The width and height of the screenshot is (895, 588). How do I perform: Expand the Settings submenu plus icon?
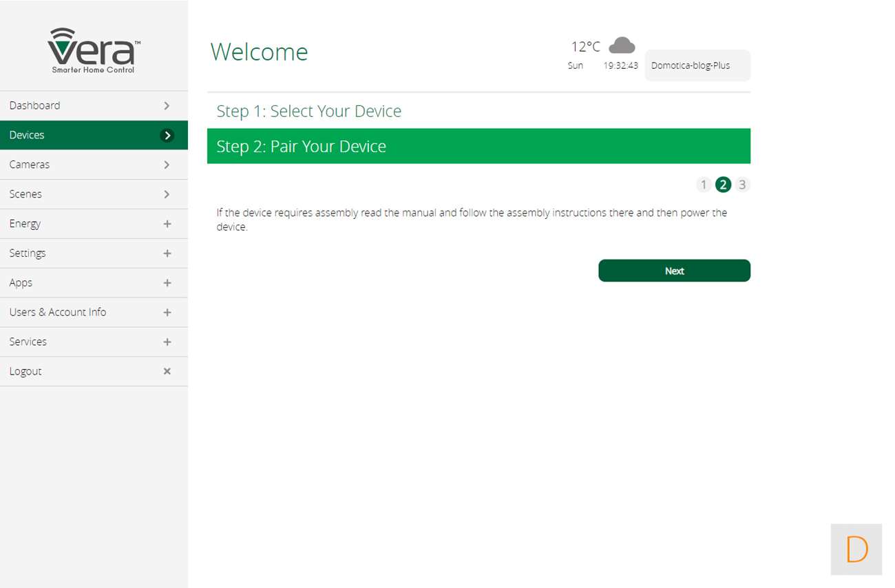tap(167, 253)
